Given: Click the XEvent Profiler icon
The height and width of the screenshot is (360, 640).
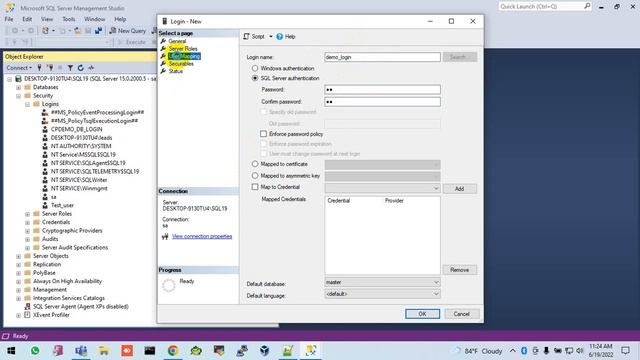Looking at the screenshot, I should click(x=27, y=315).
